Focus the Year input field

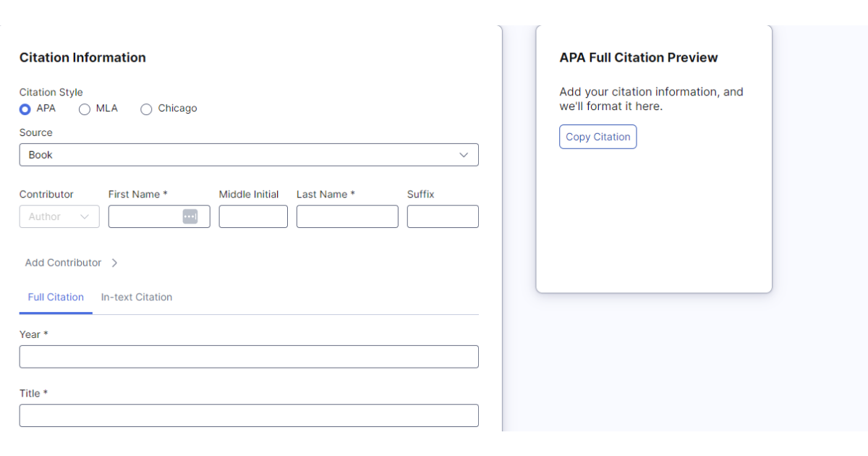tap(249, 357)
